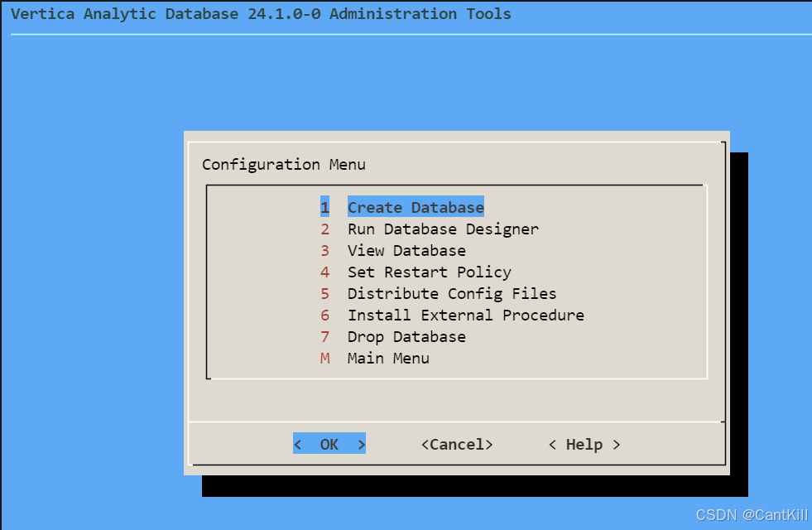Return to Main Menu via M entry
The height and width of the screenshot is (530, 812).
(387, 358)
